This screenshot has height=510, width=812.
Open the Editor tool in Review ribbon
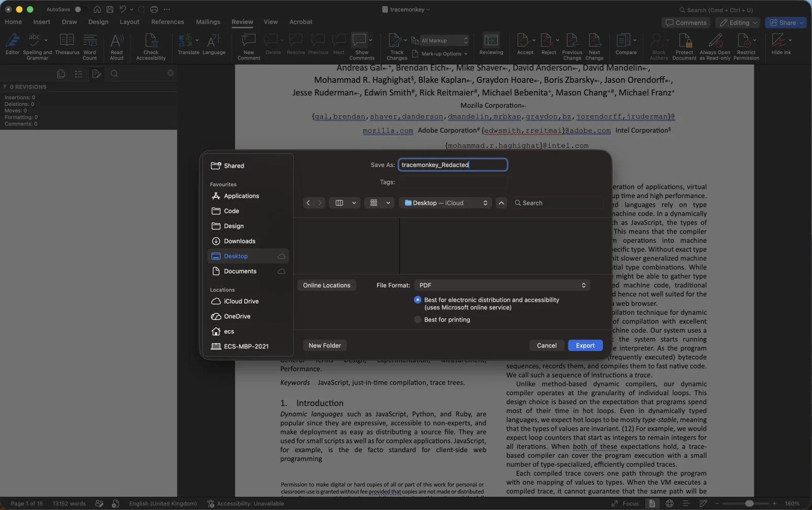click(x=12, y=44)
